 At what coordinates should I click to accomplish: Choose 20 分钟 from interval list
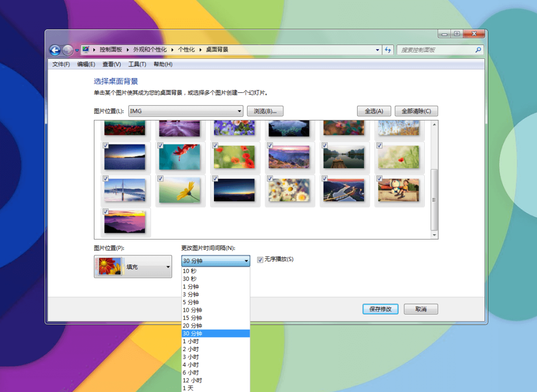pyautogui.click(x=216, y=325)
